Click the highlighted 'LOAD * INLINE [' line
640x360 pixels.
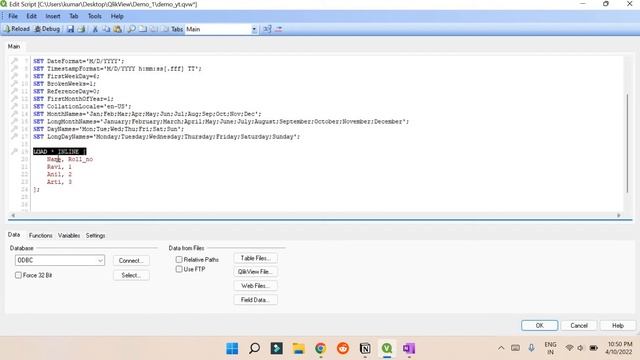tap(60, 151)
